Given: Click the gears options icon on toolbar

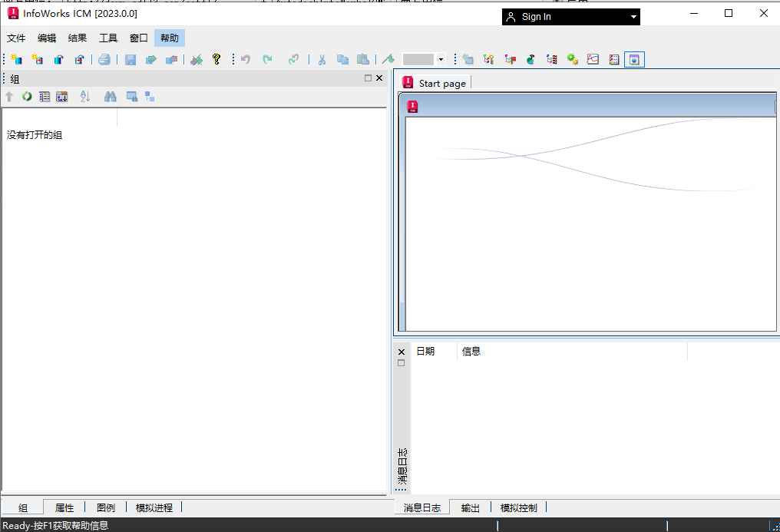Looking at the screenshot, I should [571, 59].
